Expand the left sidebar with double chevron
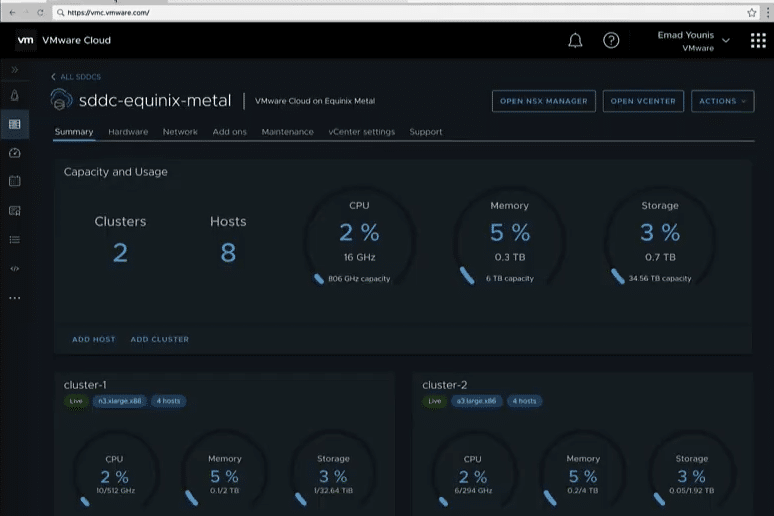774x516 pixels. [x=15, y=70]
